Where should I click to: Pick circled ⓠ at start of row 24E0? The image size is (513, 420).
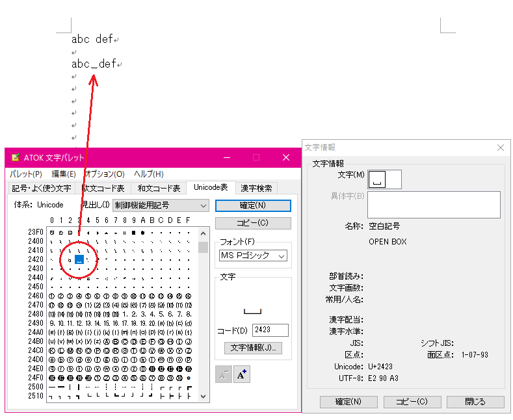tap(52, 369)
